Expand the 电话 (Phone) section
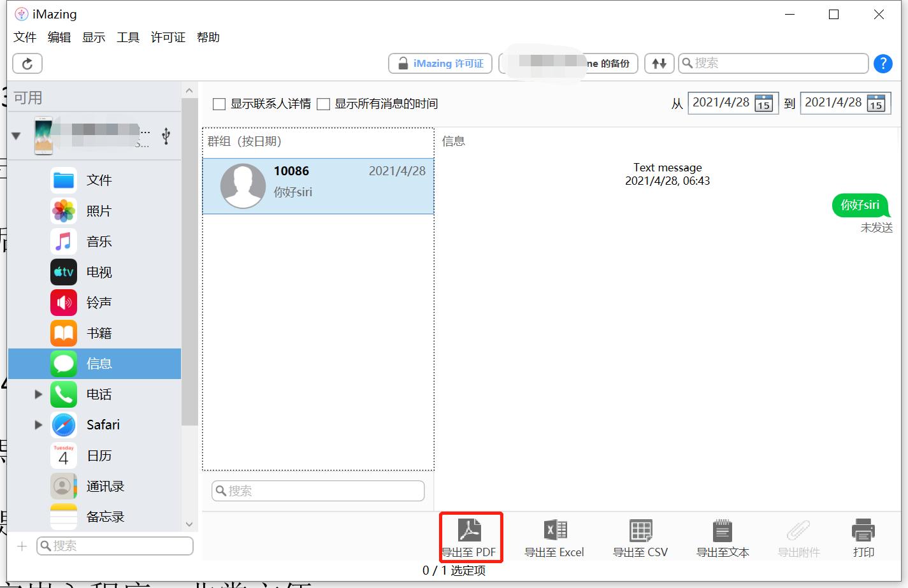This screenshot has height=588, width=908. tap(38, 394)
